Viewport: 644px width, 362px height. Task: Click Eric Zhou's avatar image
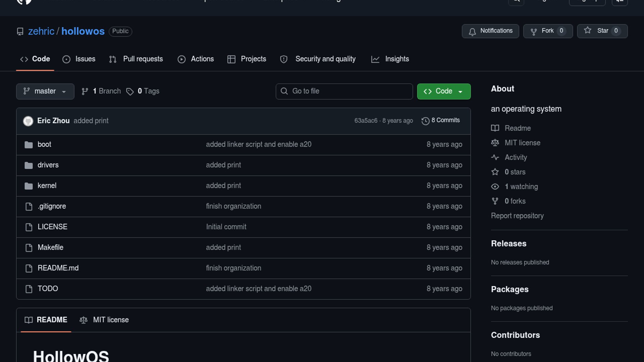pos(28,121)
